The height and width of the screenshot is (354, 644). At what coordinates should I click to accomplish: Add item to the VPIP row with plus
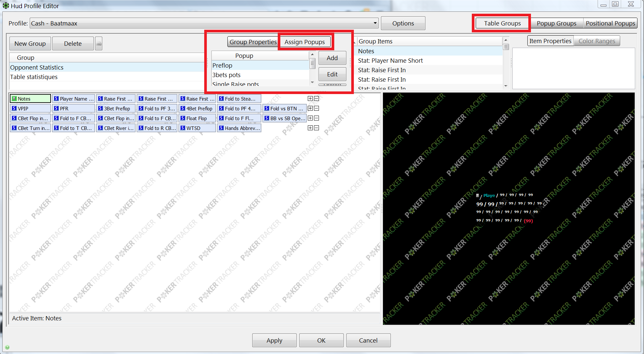coord(310,108)
